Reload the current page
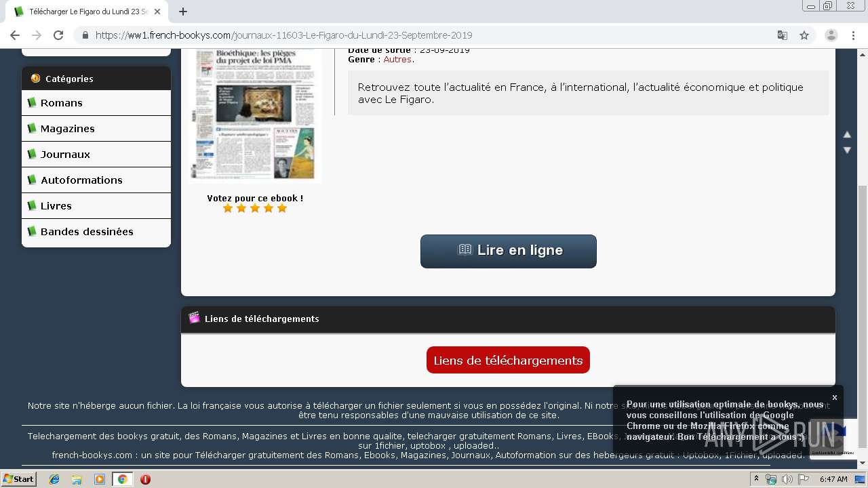Image resolution: width=868 pixels, height=488 pixels. tap(58, 35)
